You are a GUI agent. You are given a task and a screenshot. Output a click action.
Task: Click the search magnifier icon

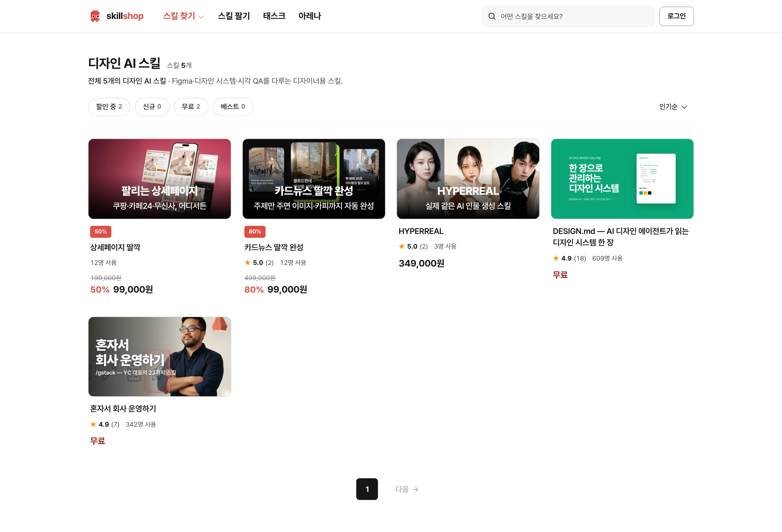click(x=492, y=16)
